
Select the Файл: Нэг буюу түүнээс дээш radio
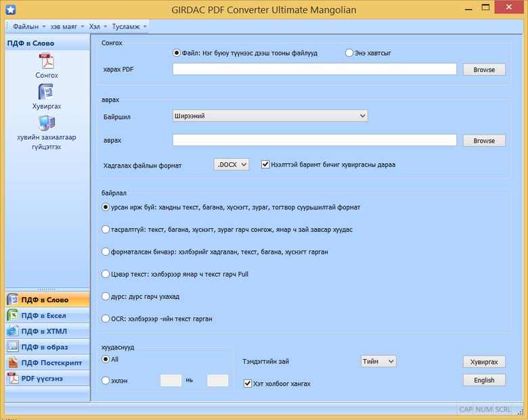coord(177,53)
